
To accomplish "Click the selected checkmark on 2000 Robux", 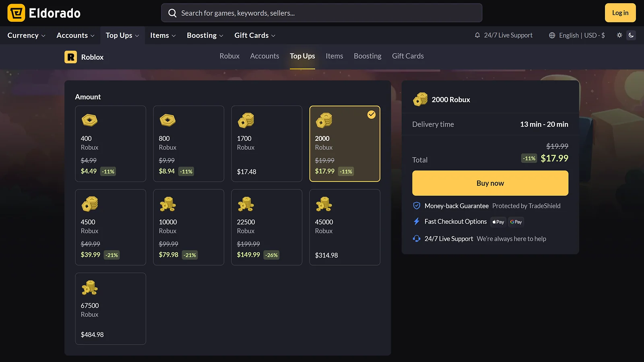I will (x=372, y=115).
